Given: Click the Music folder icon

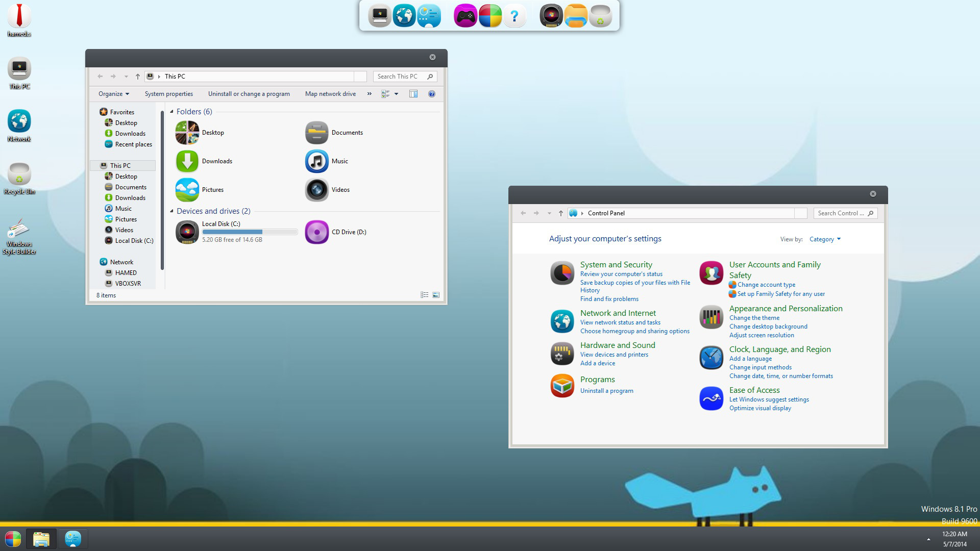Looking at the screenshot, I should tap(316, 160).
